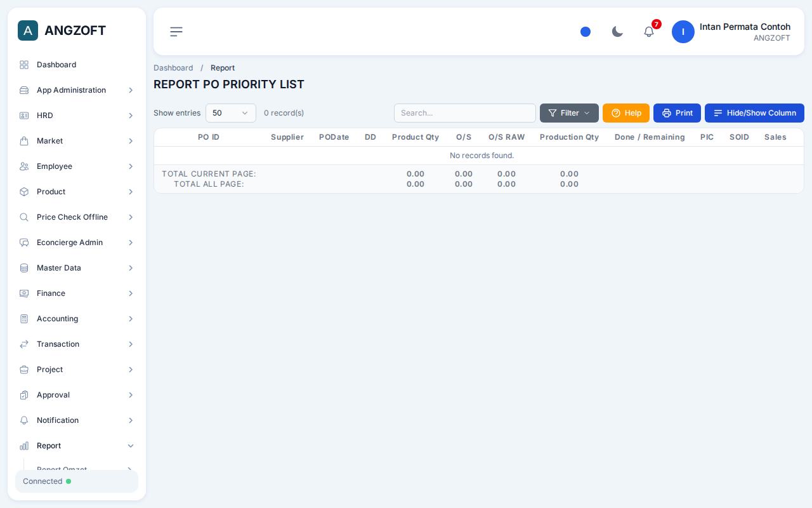The height and width of the screenshot is (508, 812).
Task: Toggle the sidebar hamburger menu icon
Action: [176, 32]
